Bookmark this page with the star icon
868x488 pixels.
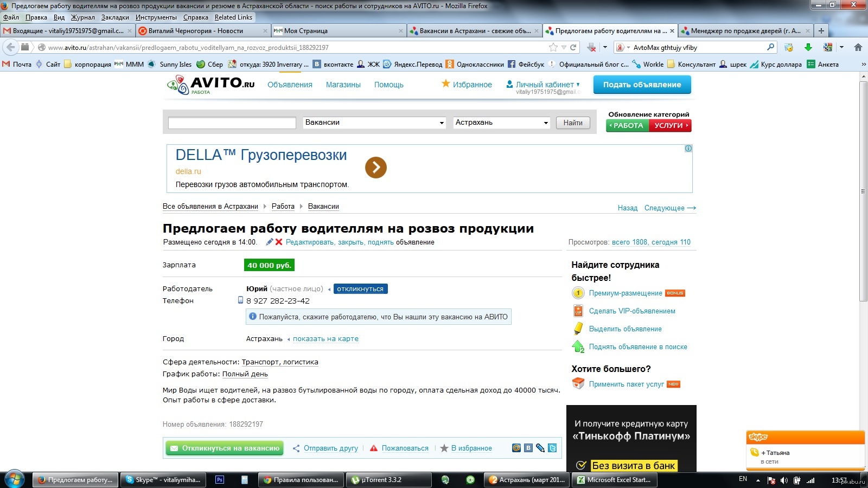[x=553, y=47]
